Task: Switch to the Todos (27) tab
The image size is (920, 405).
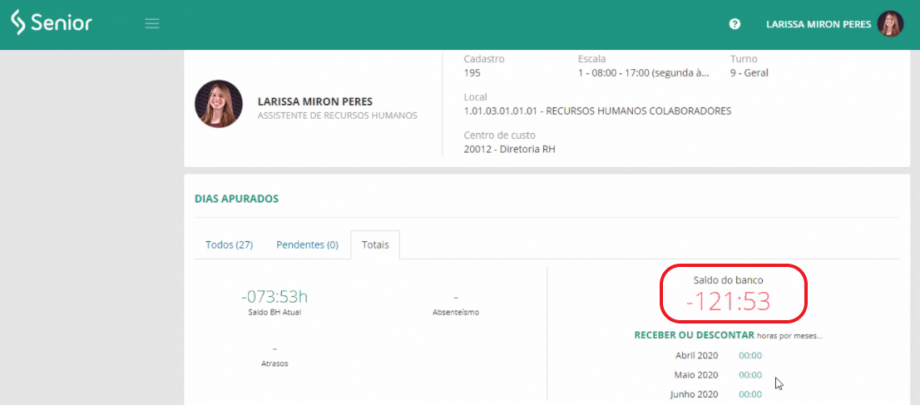Action: pyautogui.click(x=228, y=244)
